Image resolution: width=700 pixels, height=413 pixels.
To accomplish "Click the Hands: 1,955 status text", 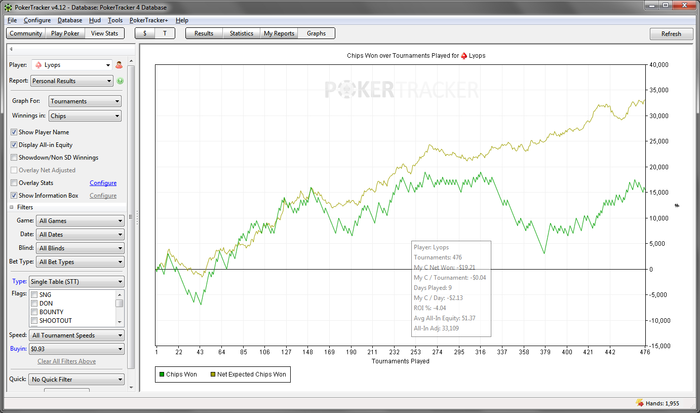I will (662, 404).
